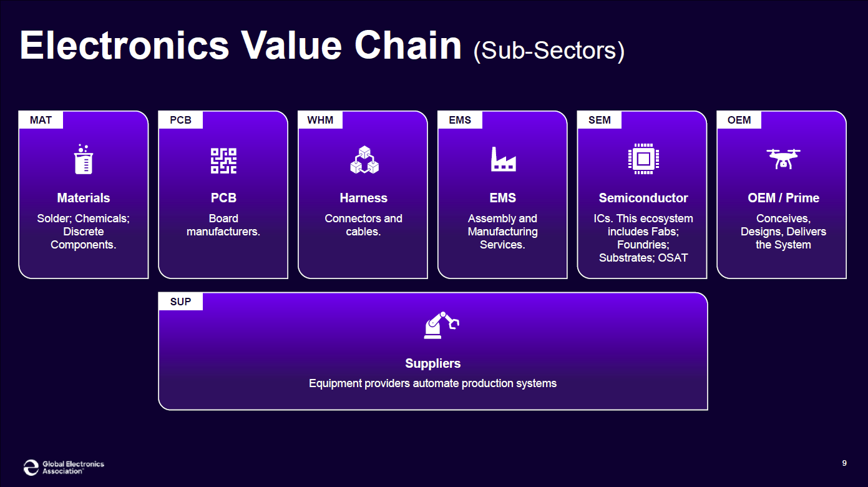Click the slide page number 9
This screenshot has height=487, width=868.
tap(844, 463)
